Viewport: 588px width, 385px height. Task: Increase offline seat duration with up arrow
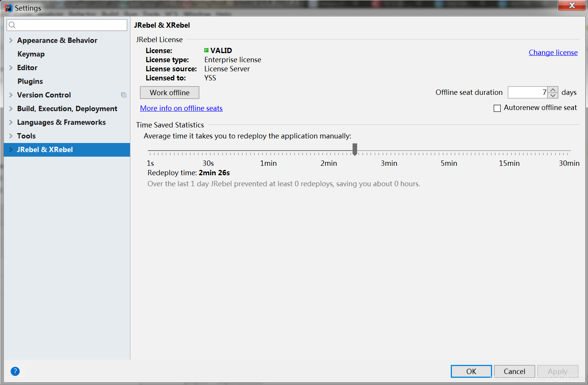553,90
